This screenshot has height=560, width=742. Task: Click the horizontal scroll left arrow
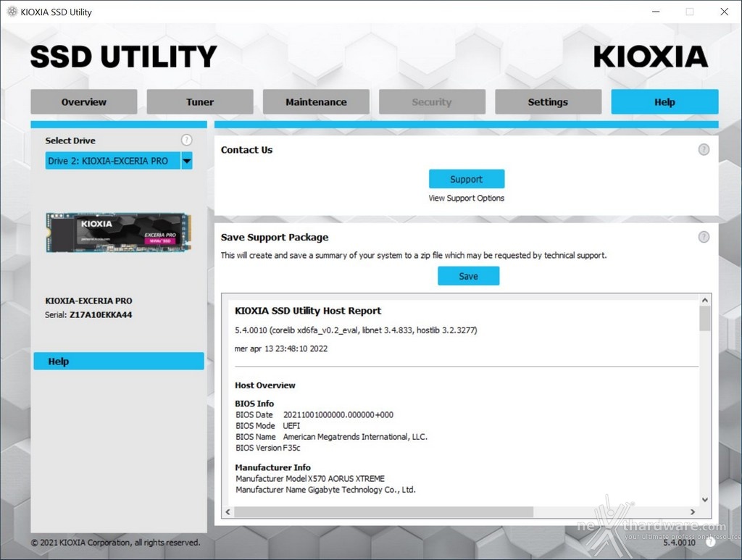coord(228,511)
